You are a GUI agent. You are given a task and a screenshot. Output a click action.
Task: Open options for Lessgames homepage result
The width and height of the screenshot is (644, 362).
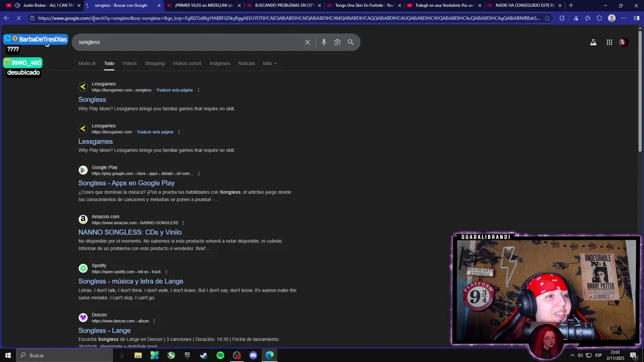point(179,132)
